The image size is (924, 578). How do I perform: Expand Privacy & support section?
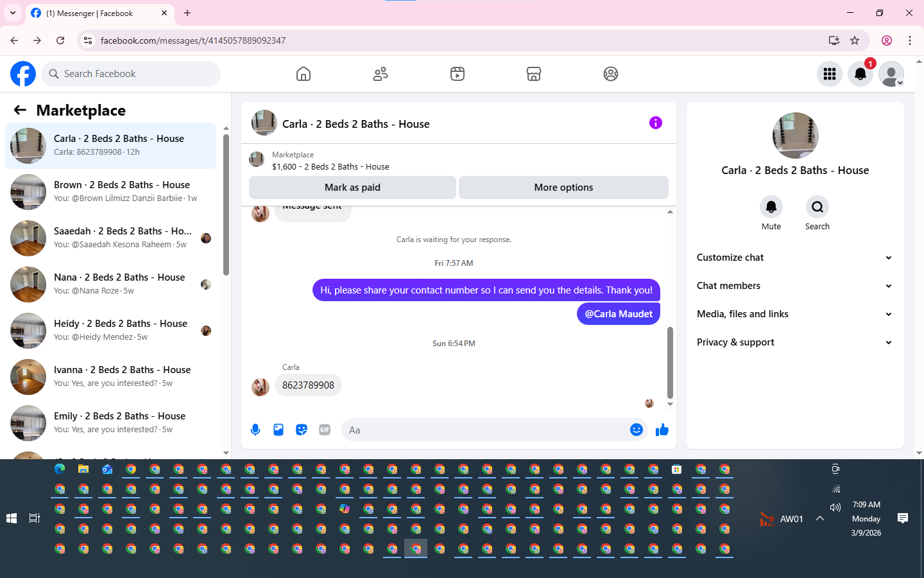click(x=794, y=342)
